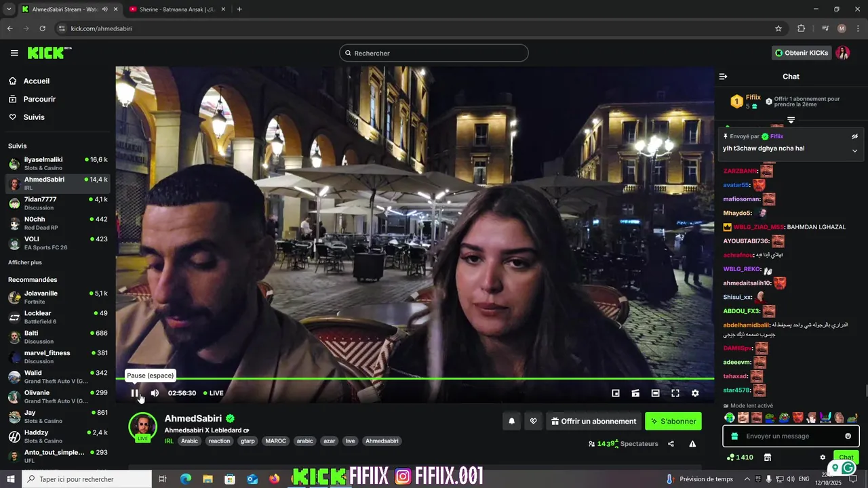
Task: Select the MAROC tag
Action: point(276,441)
